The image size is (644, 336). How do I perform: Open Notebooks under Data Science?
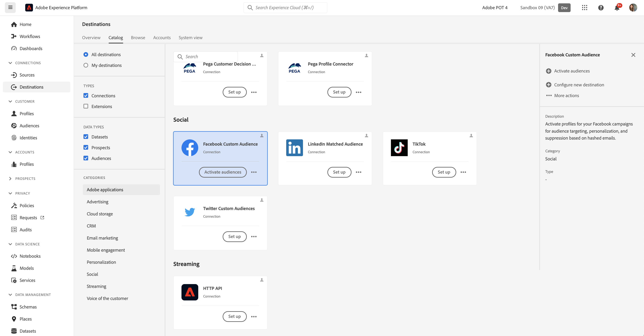[x=26, y=256]
